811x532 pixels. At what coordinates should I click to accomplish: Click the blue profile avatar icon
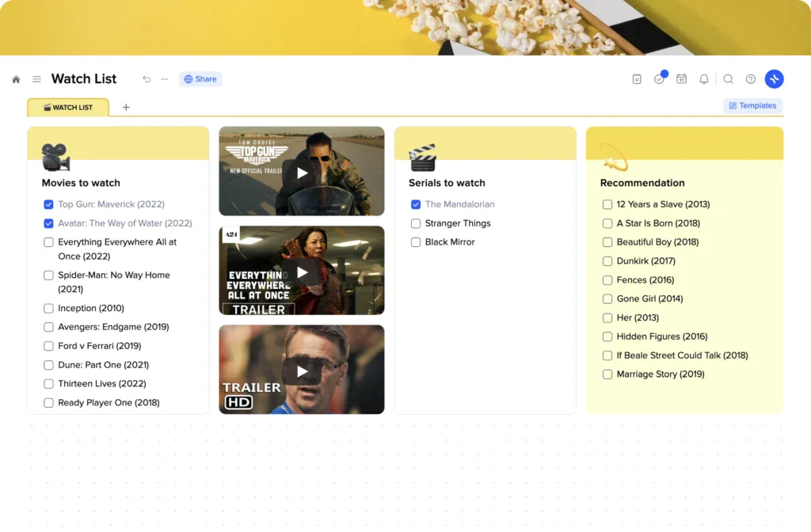[775, 79]
